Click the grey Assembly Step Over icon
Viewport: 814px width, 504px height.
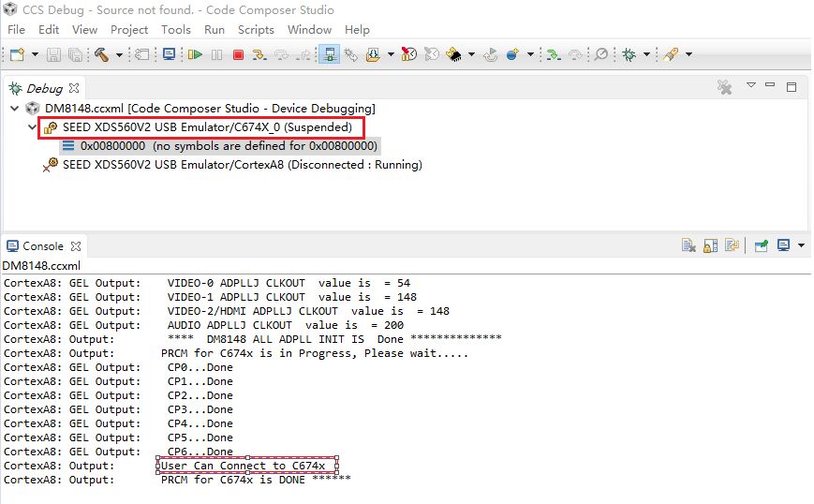pyautogui.click(x=575, y=54)
